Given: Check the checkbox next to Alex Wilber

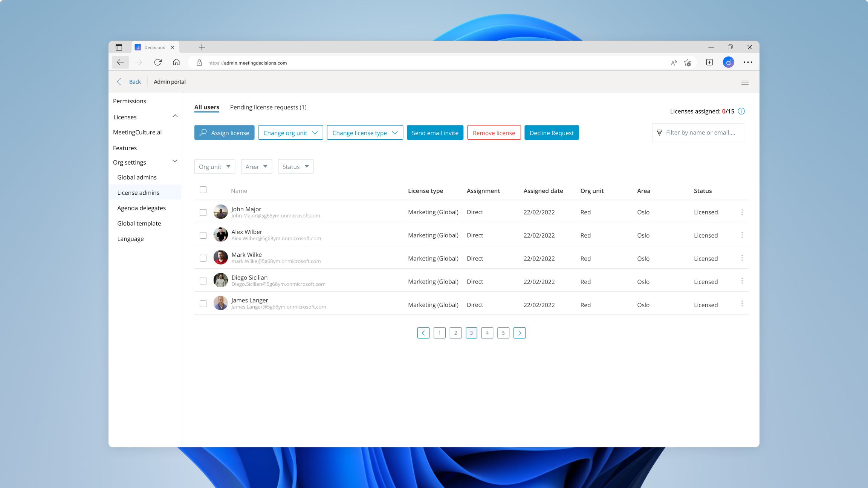Looking at the screenshot, I should pyautogui.click(x=203, y=234).
